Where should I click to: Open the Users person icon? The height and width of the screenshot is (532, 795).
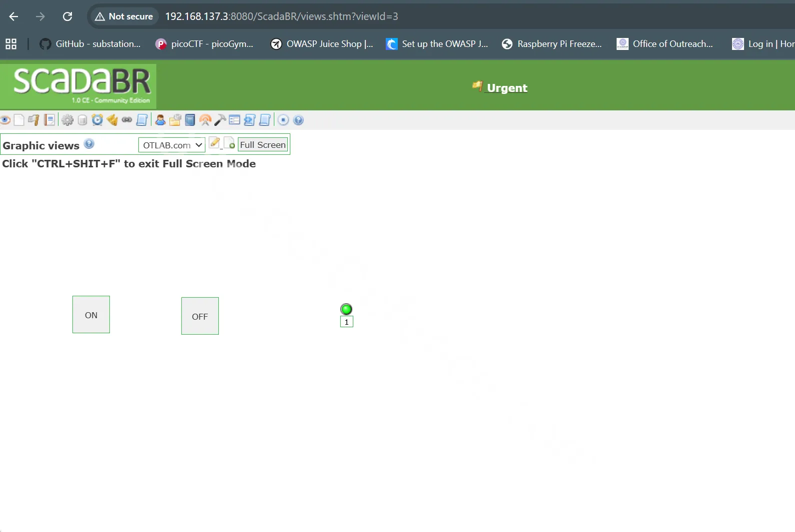click(x=160, y=120)
